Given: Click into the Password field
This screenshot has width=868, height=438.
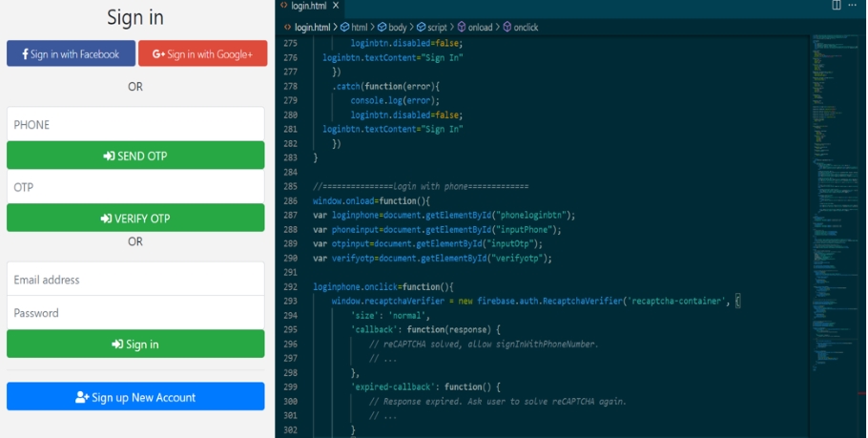Looking at the screenshot, I should (135, 313).
